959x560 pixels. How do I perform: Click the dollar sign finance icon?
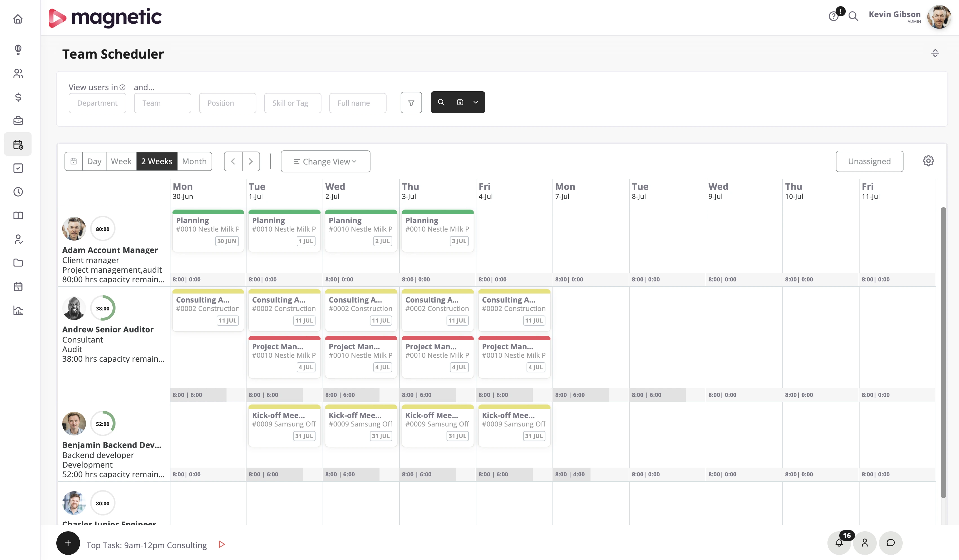[18, 97]
